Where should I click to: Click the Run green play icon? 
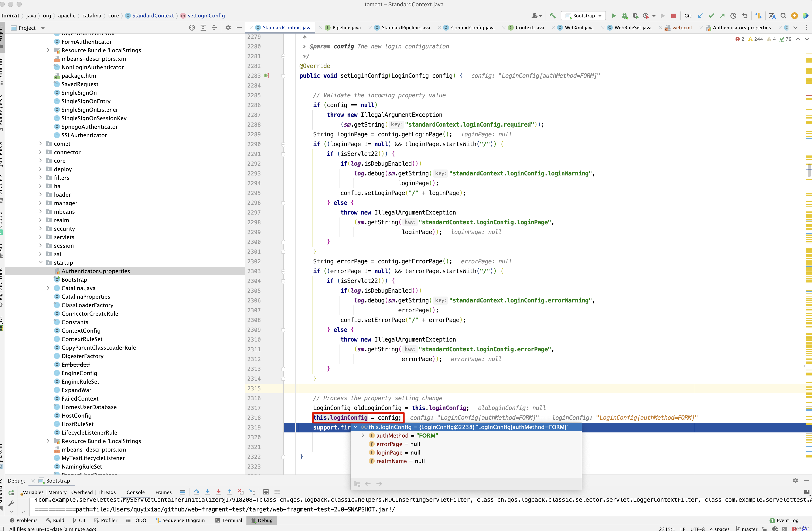[x=613, y=16]
